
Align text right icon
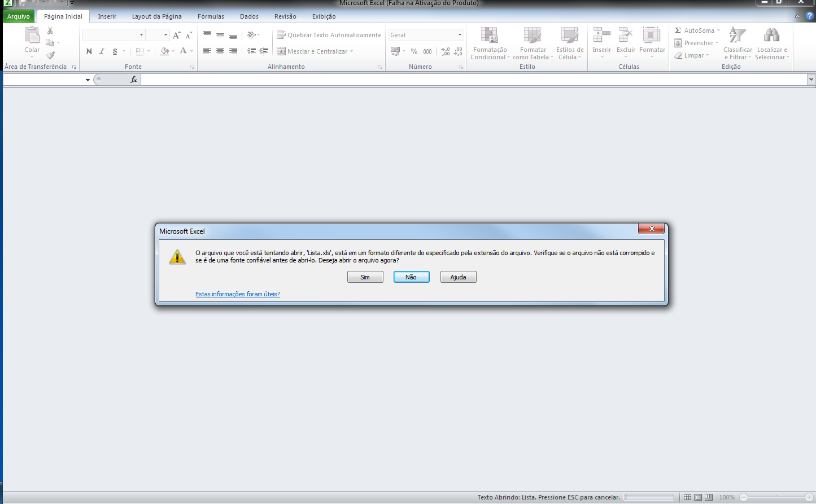pos(233,51)
